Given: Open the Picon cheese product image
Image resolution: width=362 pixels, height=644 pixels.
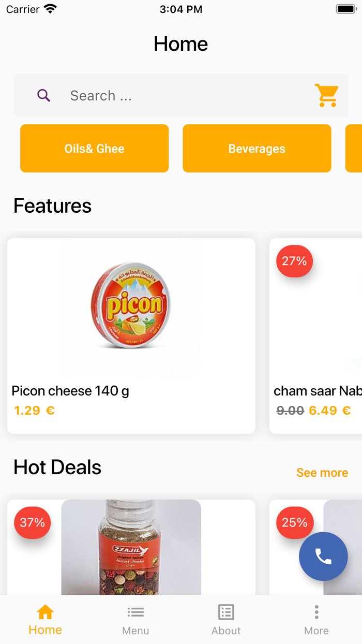Looking at the screenshot, I should (131, 309).
